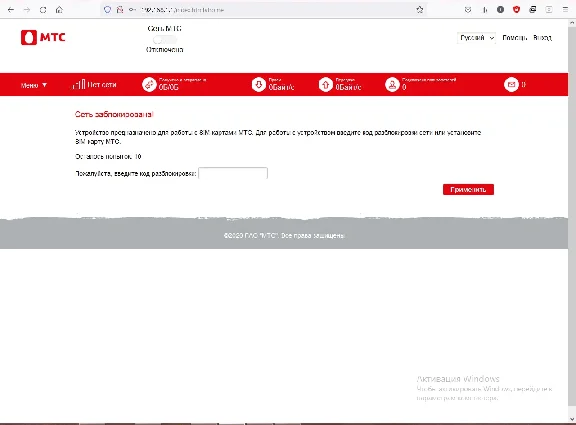The width and height of the screenshot is (576, 425).
Task: Click the browser reload button
Action: [x=43, y=10]
